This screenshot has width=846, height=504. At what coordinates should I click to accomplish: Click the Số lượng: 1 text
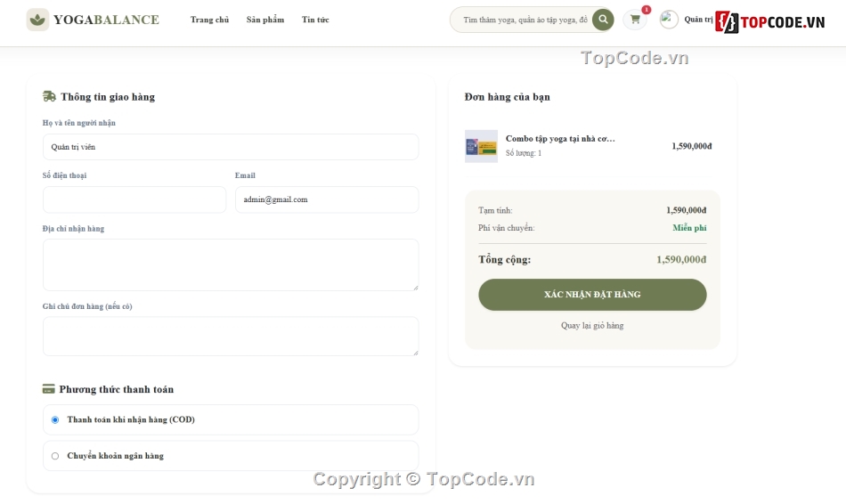(524, 153)
